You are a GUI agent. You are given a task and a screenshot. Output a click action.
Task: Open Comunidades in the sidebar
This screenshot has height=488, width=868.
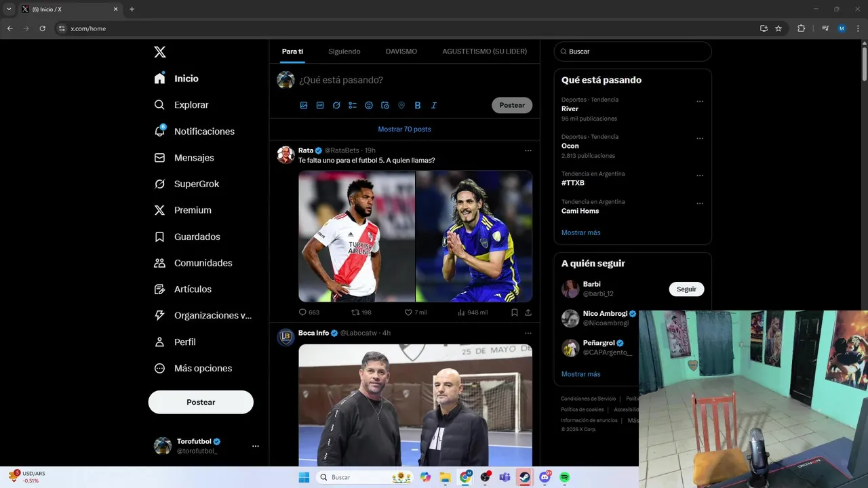click(x=193, y=263)
